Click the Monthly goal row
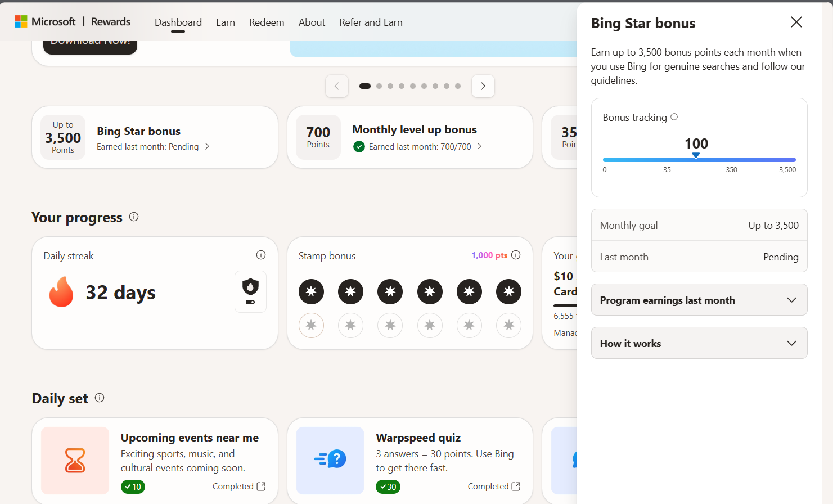The width and height of the screenshot is (833, 504). pos(699,225)
